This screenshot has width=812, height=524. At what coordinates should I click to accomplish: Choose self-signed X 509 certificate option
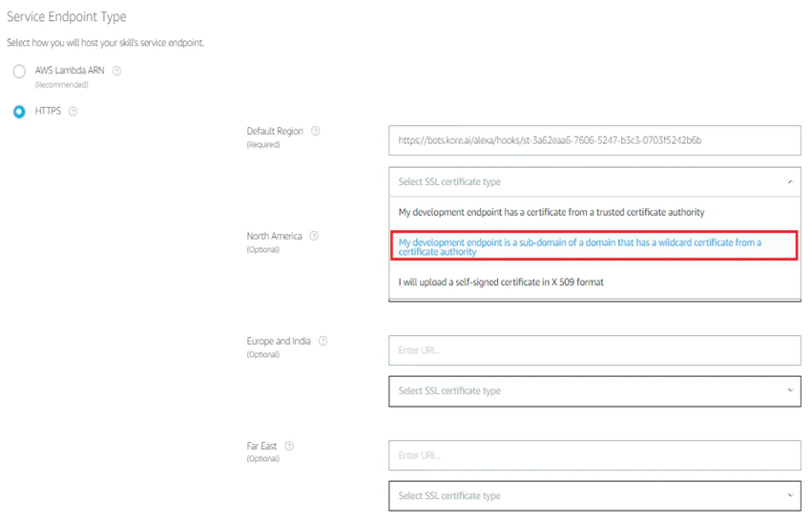click(594, 283)
